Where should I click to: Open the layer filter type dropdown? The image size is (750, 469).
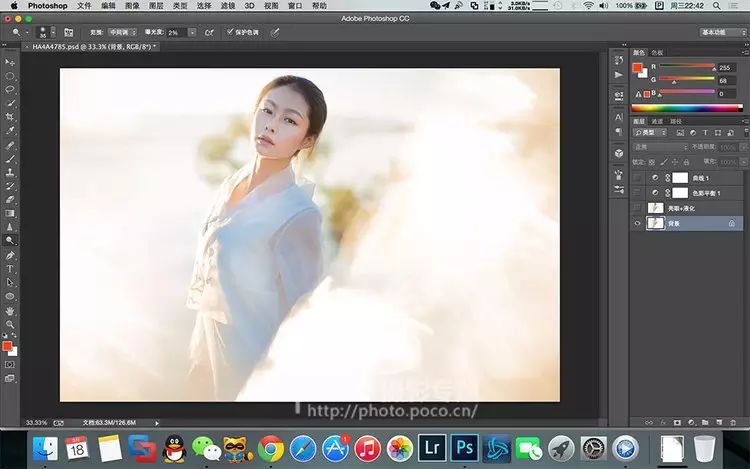[x=650, y=132]
